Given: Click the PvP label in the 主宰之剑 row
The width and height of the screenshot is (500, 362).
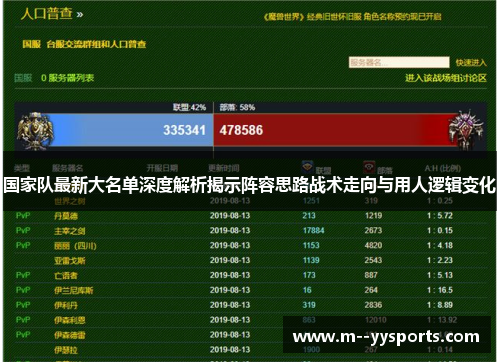Looking at the screenshot, I should pyautogui.click(x=23, y=230).
